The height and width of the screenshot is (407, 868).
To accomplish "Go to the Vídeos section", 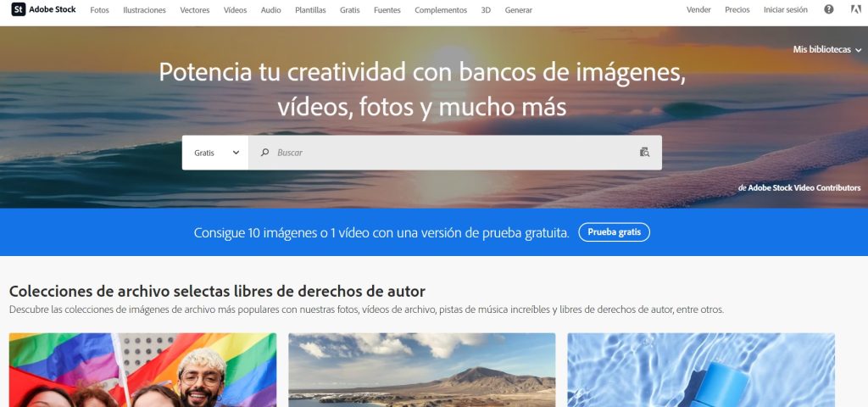I will [x=236, y=10].
